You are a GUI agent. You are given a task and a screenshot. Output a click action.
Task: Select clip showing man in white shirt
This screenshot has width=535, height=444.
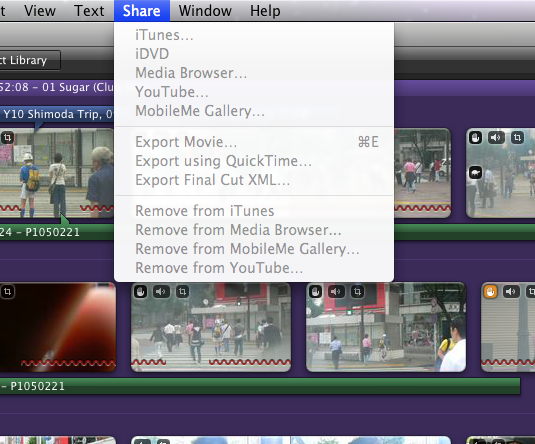click(386, 327)
